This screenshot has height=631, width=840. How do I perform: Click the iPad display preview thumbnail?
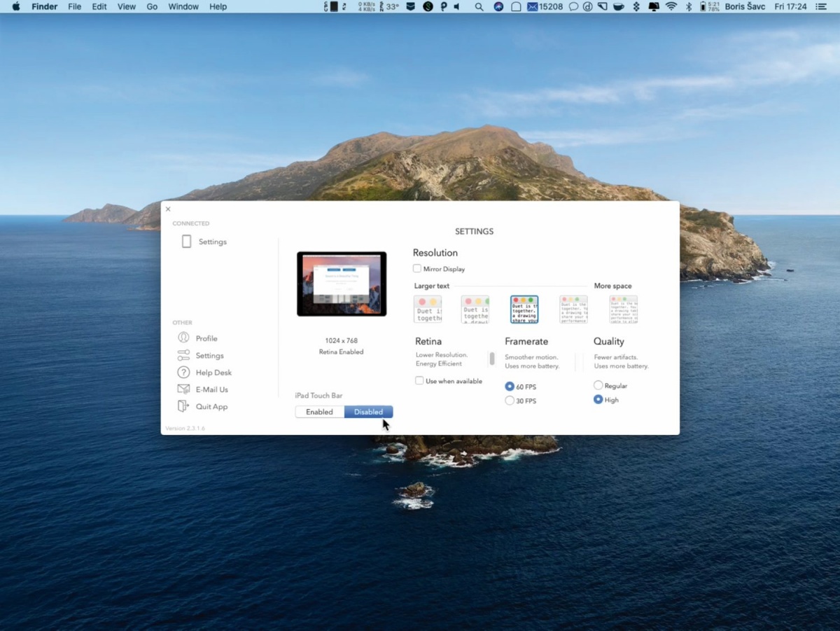pyautogui.click(x=342, y=284)
